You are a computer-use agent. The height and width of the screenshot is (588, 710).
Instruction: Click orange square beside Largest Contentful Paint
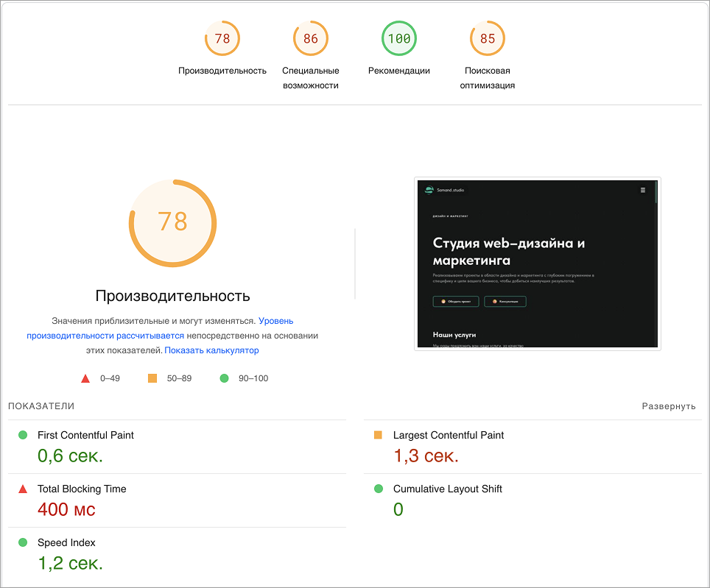(x=378, y=435)
